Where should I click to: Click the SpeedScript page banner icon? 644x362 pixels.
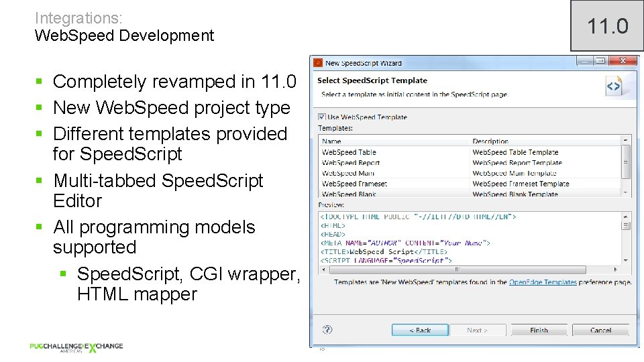coord(614,86)
